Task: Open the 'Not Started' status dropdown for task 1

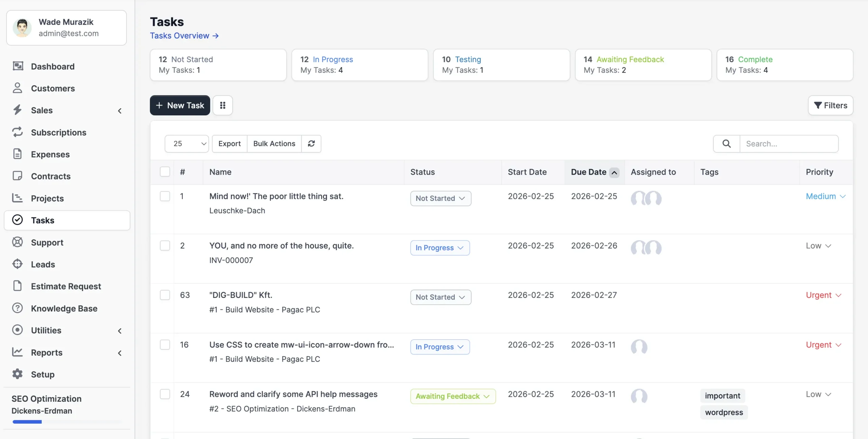Action: [440, 198]
